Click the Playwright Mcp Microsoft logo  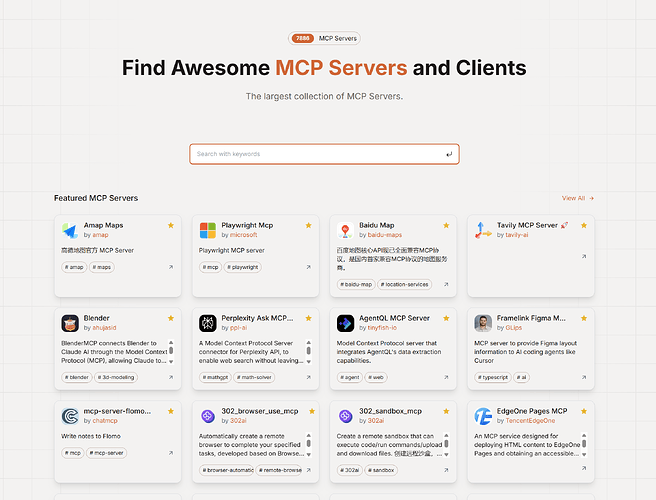click(208, 231)
